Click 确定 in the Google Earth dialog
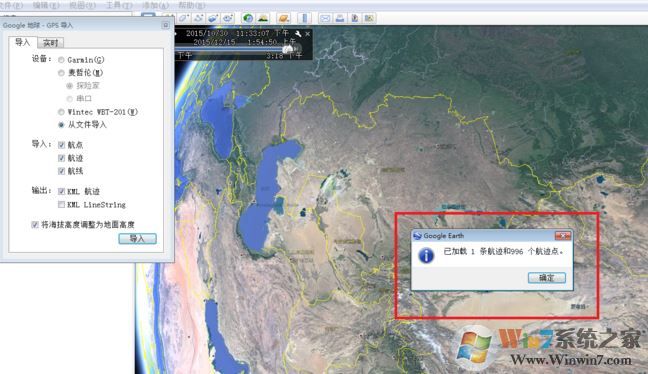This screenshot has height=374, width=648. click(x=546, y=278)
